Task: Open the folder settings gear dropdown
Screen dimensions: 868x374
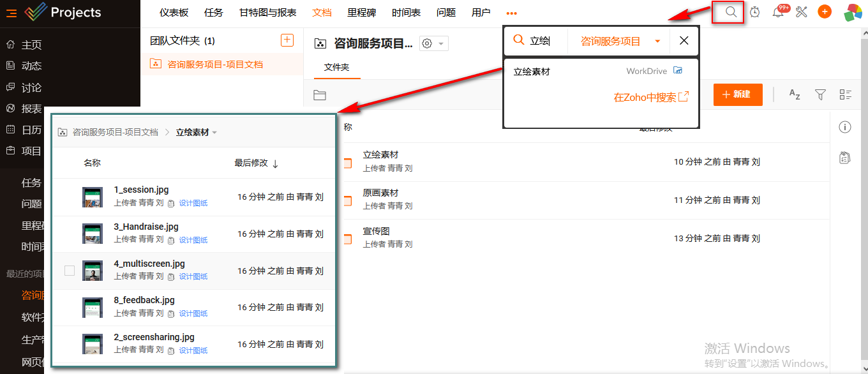Action: (x=433, y=43)
